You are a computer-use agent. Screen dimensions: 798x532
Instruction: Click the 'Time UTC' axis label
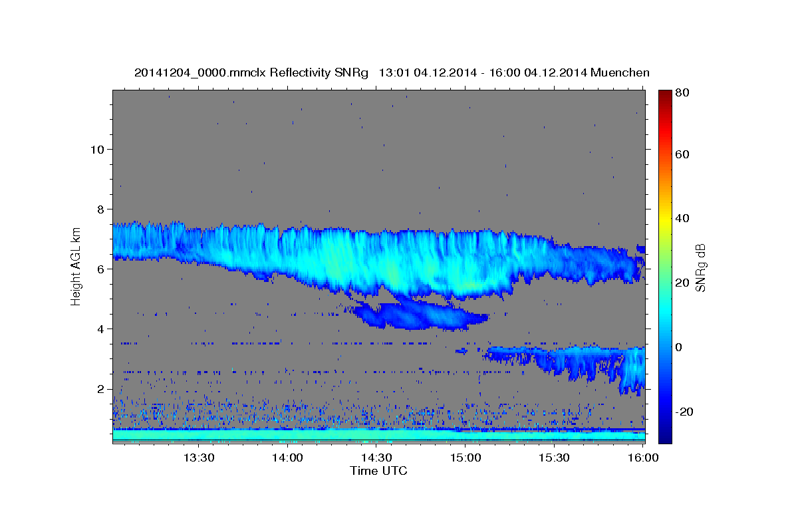click(378, 471)
